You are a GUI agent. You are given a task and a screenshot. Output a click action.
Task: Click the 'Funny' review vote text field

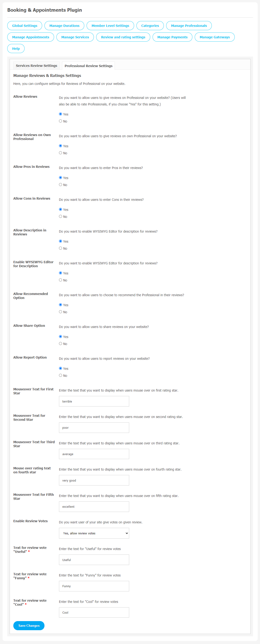pyautogui.click(x=94, y=586)
